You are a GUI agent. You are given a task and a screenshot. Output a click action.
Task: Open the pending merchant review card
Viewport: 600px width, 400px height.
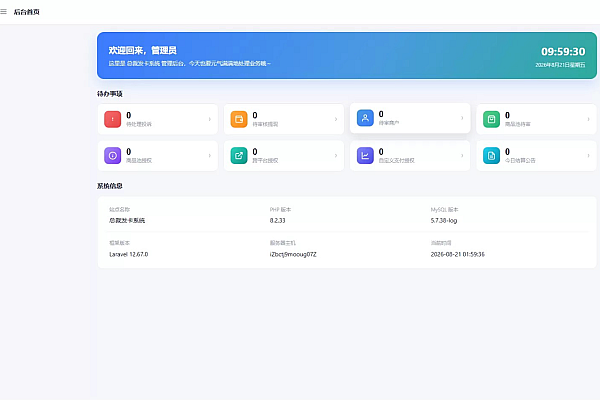(x=410, y=118)
